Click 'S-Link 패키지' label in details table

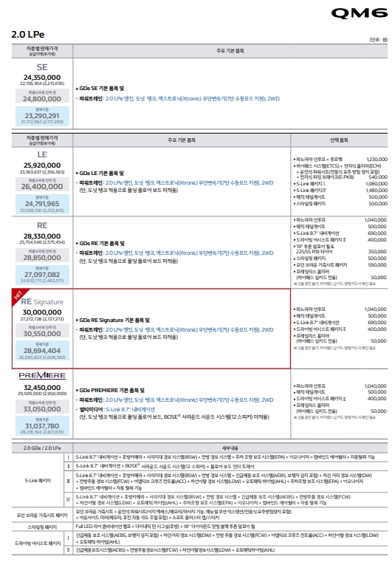tap(38, 480)
